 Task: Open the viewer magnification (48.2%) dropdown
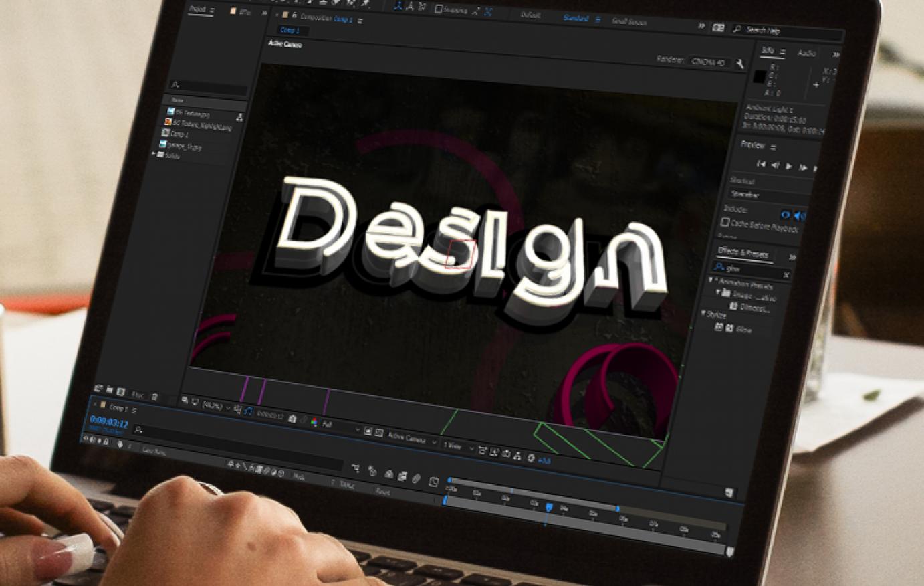[215, 405]
